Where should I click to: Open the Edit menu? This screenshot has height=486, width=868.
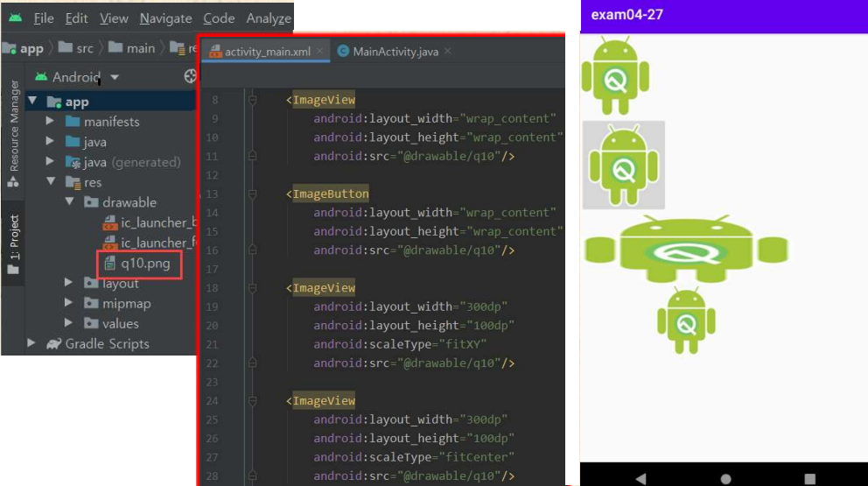(76, 18)
